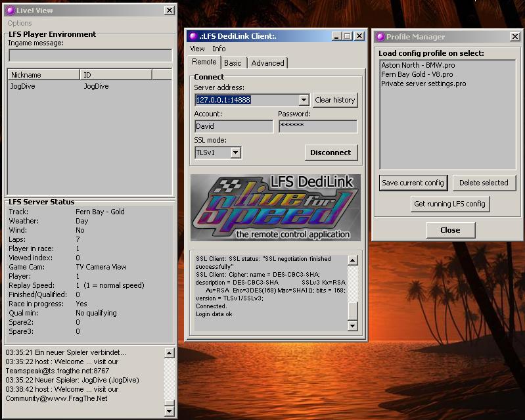The image size is (525, 420).
Task: Click the 'Connected.' log line
Action: click(x=212, y=306)
